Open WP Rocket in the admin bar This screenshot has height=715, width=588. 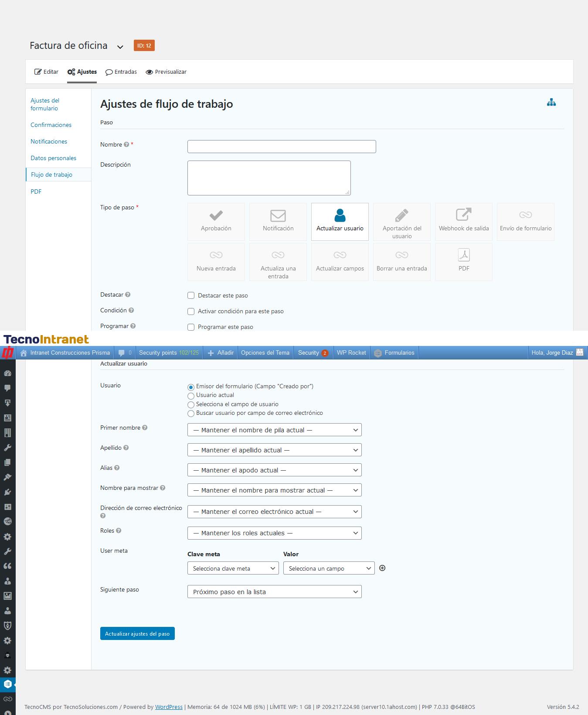[351, 352]
